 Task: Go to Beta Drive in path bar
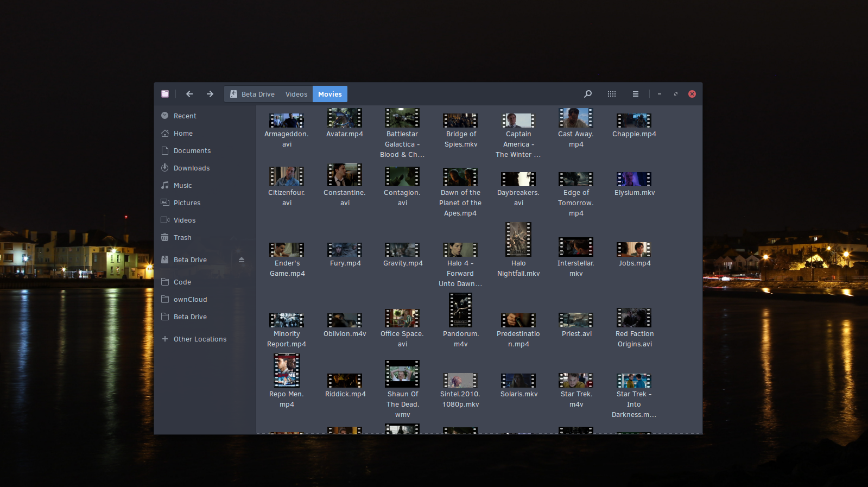(x=252, y=94)
